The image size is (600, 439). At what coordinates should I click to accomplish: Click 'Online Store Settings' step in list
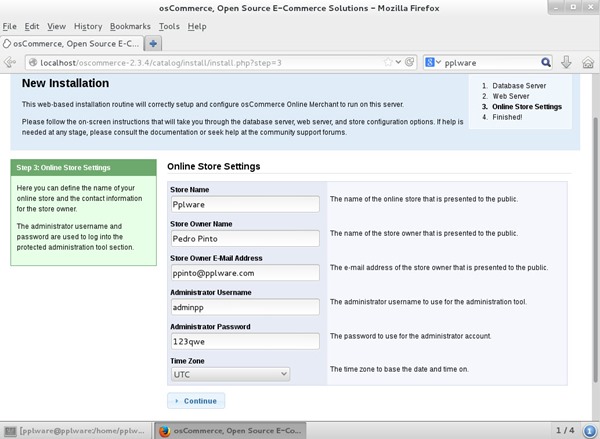527,107
